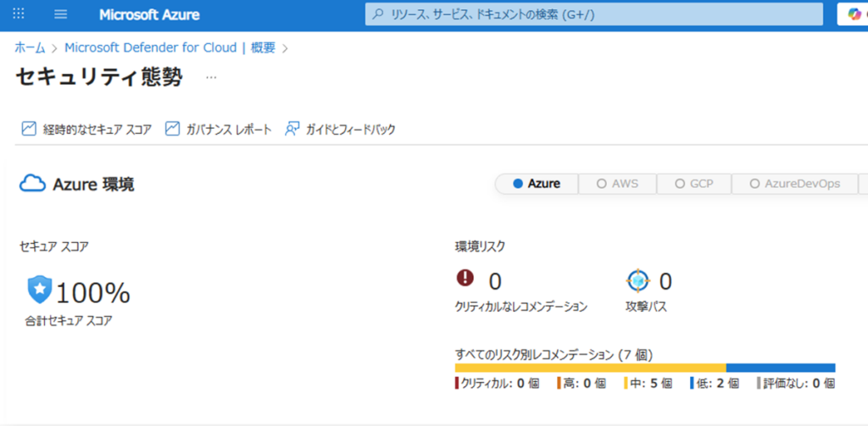Screen dimensions: 868x426
Task: Click the Copilot icon in header
Action: [x=854, y=14]
